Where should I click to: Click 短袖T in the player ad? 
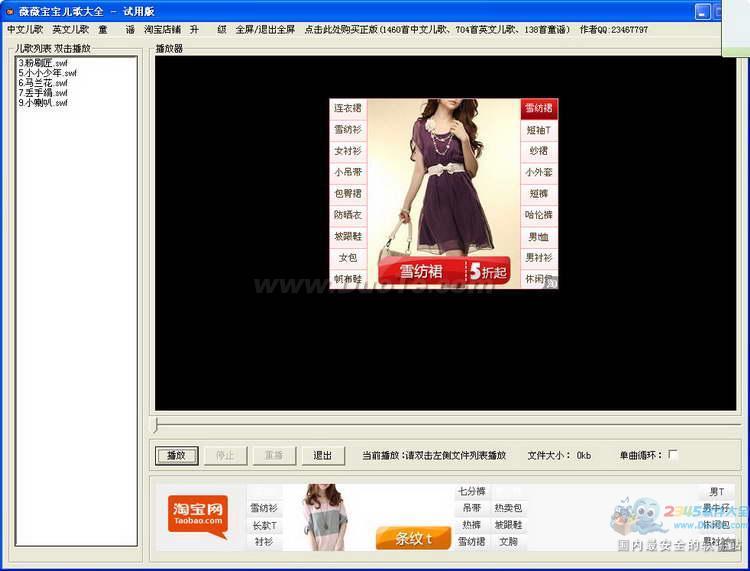(x=539, y=130)
